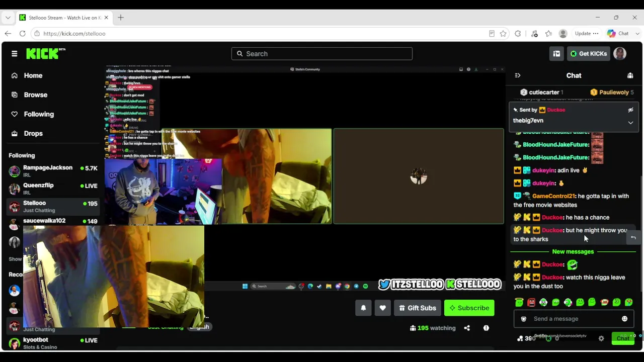Open Pauliewoly's top gifter entry
Image resolution: width=644 pixels, height=362 pixels.
(x=612, y=93)
